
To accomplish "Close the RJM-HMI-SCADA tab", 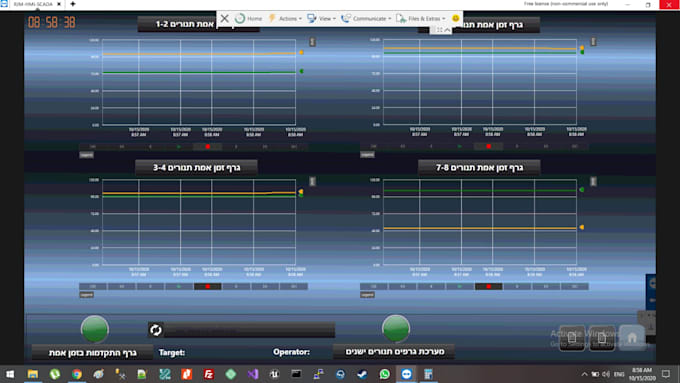I will (59, 4).
